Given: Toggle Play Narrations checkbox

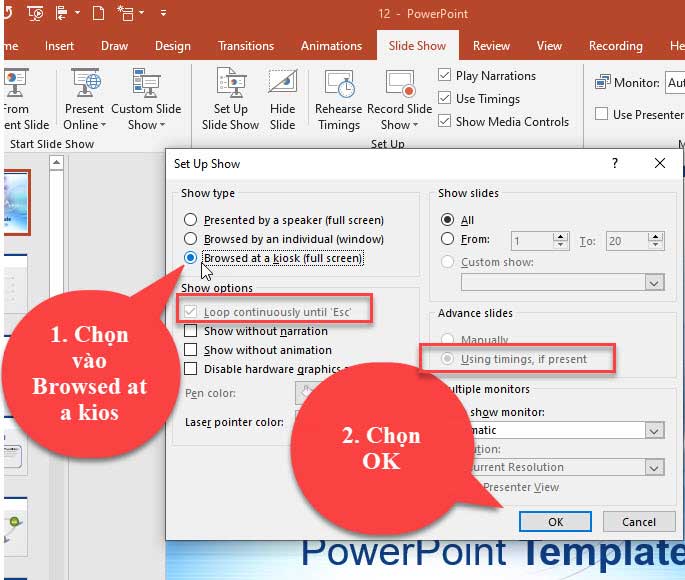Looking at the screenshot, I should tap(444, 75).
